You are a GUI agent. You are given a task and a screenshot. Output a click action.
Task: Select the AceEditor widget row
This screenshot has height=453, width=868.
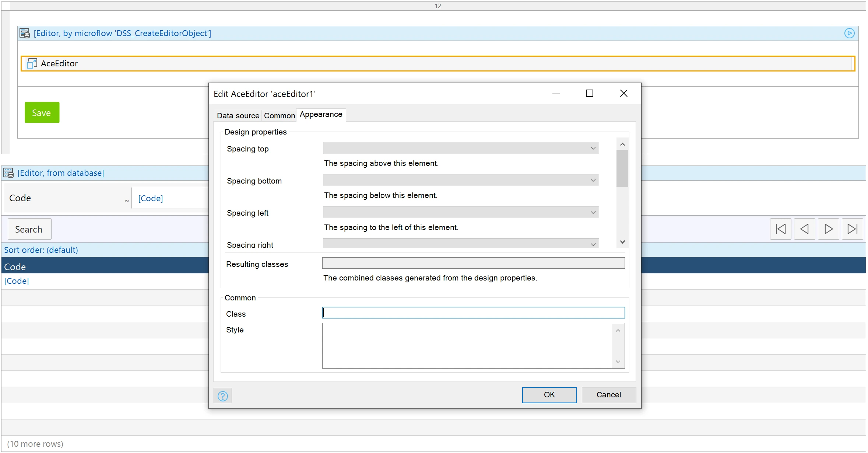click(x=438, y=63)
